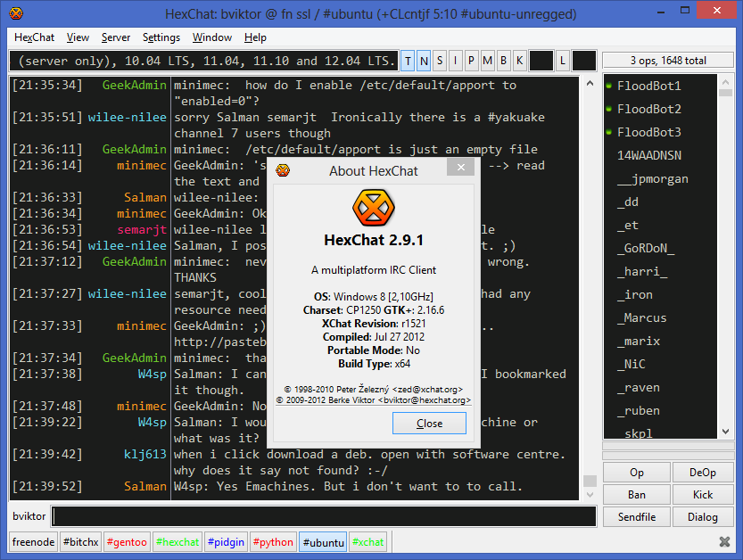This screenshot has width=743, height=560.
Task: Click the DeOp button
Action: coord(703,473)
